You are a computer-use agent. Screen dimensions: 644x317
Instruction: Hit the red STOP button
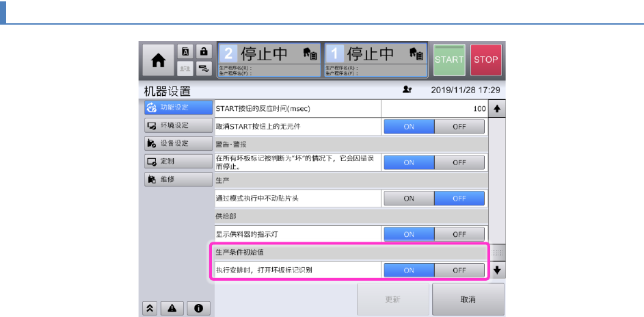[x=486, y=60]
